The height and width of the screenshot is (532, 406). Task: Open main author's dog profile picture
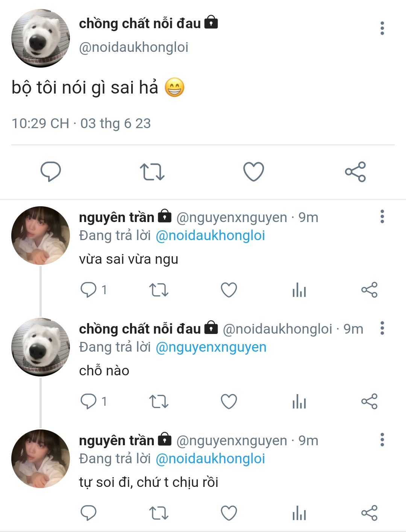click(x=41, y=38)
